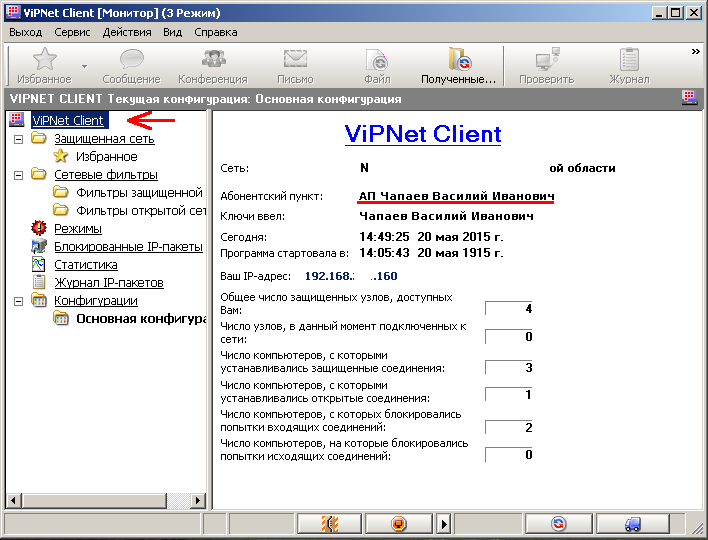Open the Журнал toolbar icon
This screenshot has width=708, height=540.
click(x=629, y=59)
